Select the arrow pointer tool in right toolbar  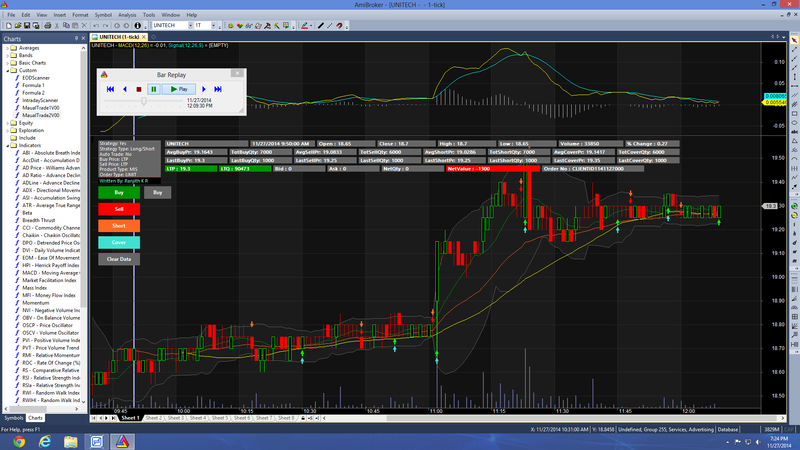click(794, 40)
